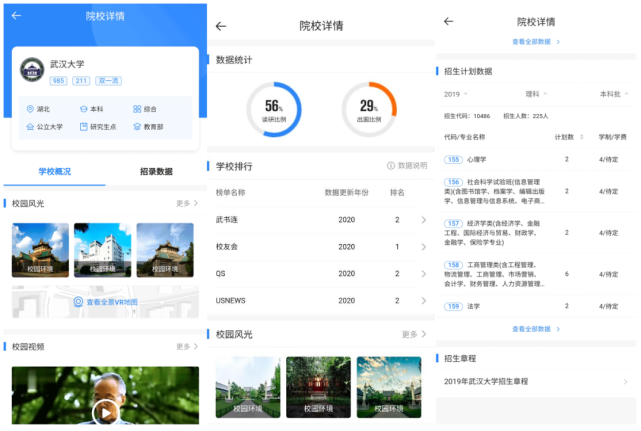Open 武汉大学 school logo
This screenshot has height=431, width=641.
[32, 70]
